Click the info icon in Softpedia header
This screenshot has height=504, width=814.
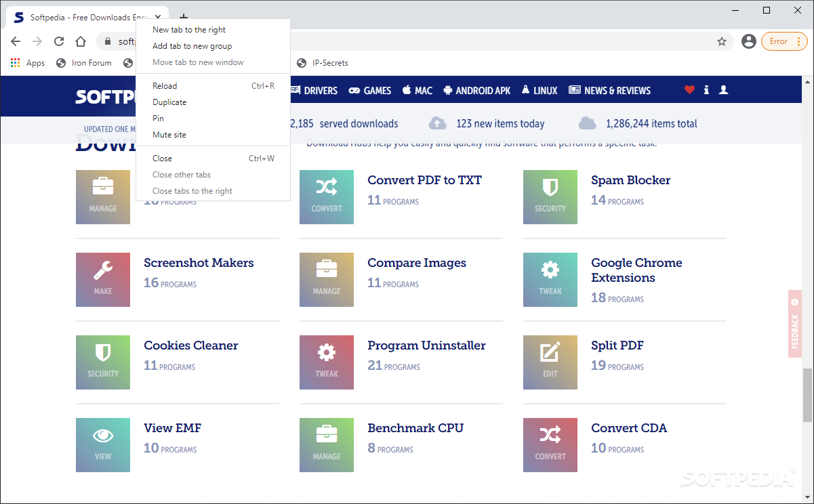[x=706, y=89]
